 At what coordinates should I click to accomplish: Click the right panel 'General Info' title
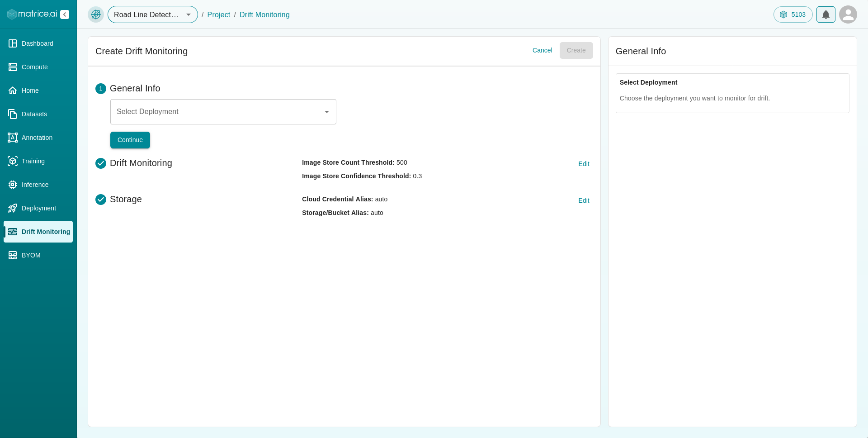pyautogui.click(x=641, y=51)
